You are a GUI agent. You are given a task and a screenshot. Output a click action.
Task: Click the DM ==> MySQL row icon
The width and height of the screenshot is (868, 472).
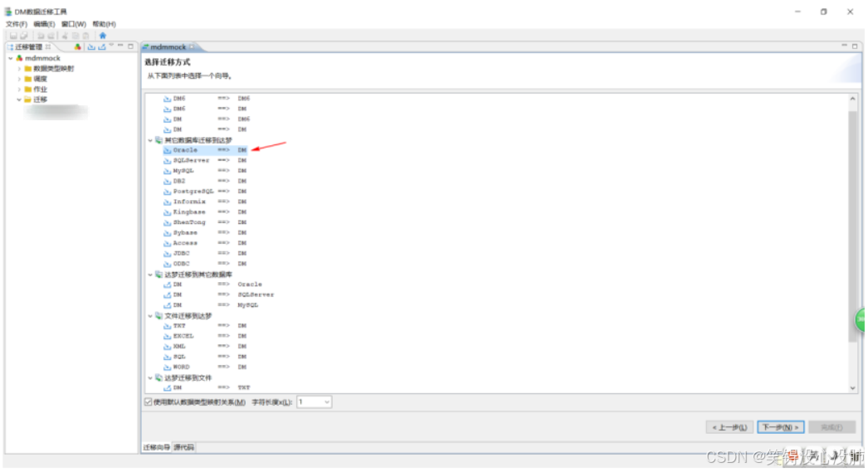click(x=167, y=305)
